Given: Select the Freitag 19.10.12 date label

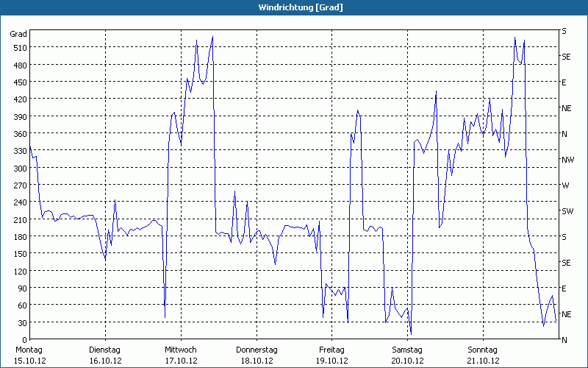Looking at the screenshot, I should click(331, 355).
